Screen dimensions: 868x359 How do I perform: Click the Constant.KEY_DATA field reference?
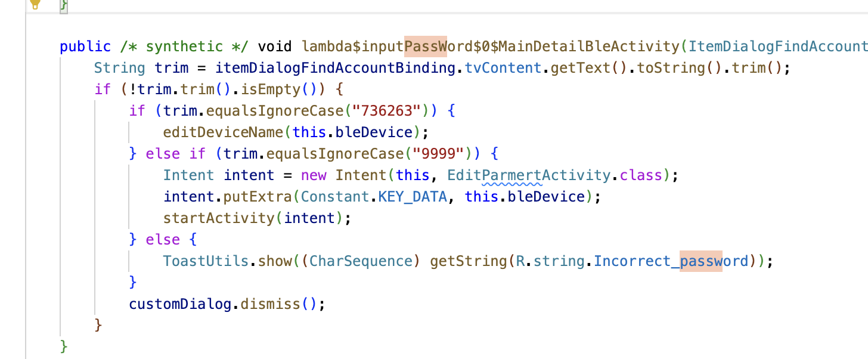click(374, 197)
